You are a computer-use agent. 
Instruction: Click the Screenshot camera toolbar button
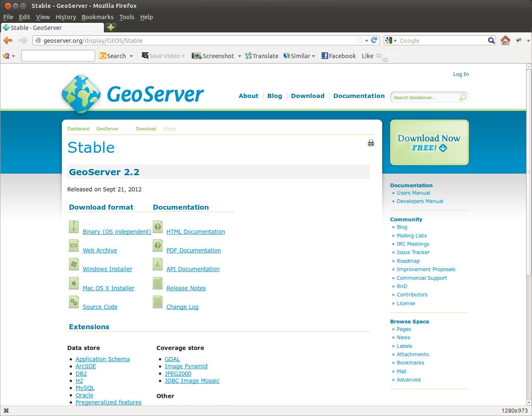click(213, 56)
